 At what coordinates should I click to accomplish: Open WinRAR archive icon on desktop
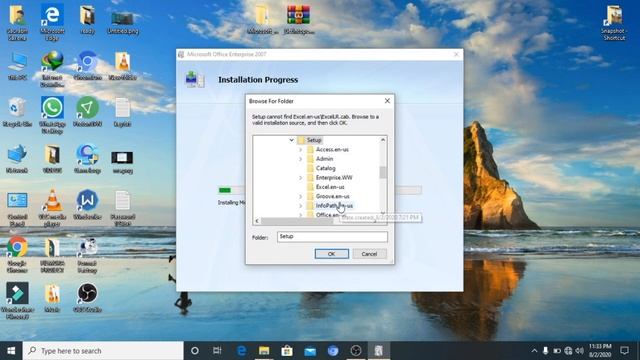[x=298, y=19]
